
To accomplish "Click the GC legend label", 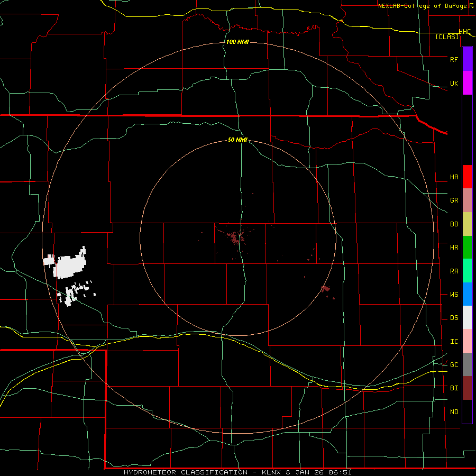I will [454, 364].
